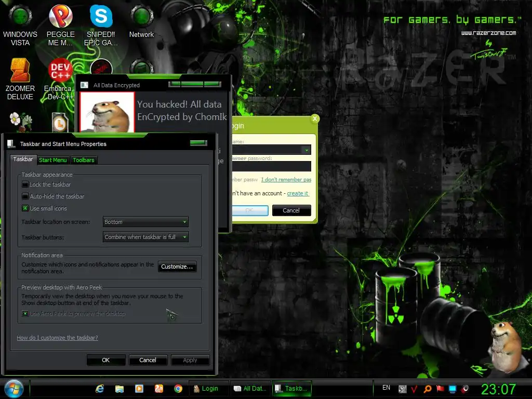
Task: Click the round speaker tray icon
Action: (x=465, y=389)
